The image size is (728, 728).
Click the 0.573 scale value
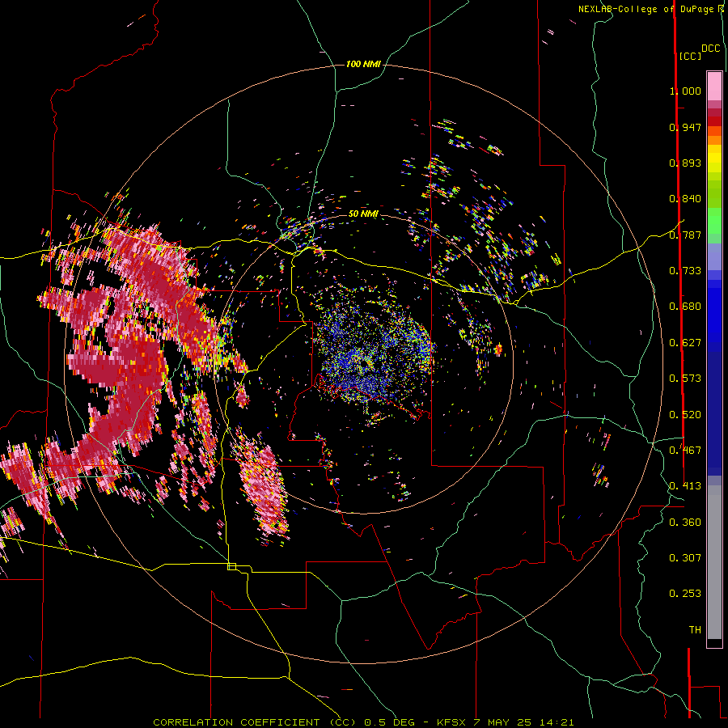(685, 379)
